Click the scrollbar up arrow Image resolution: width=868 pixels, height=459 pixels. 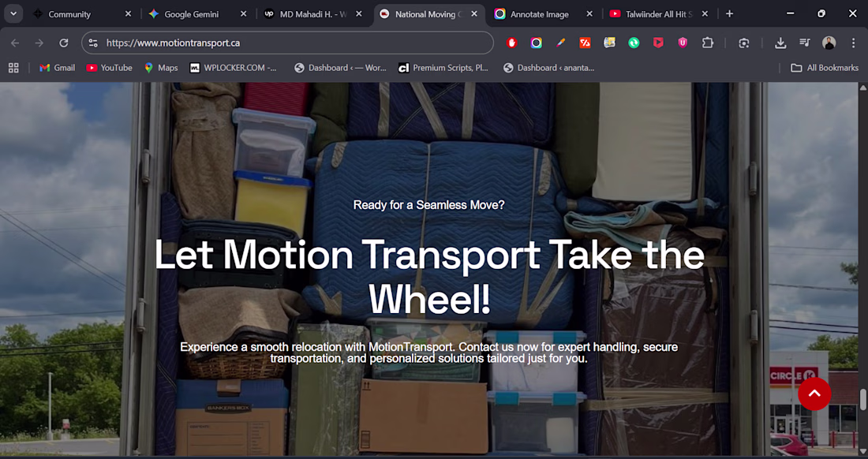(862, 88)
